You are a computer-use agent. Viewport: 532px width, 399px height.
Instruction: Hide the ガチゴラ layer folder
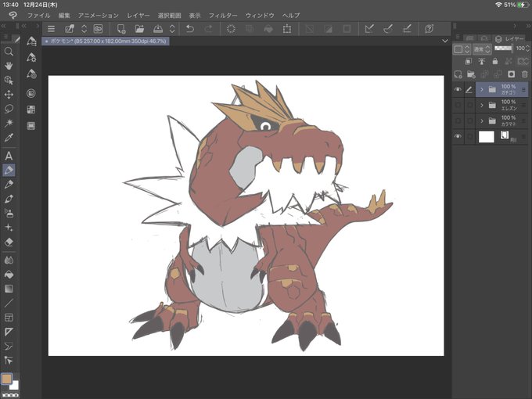458,90
